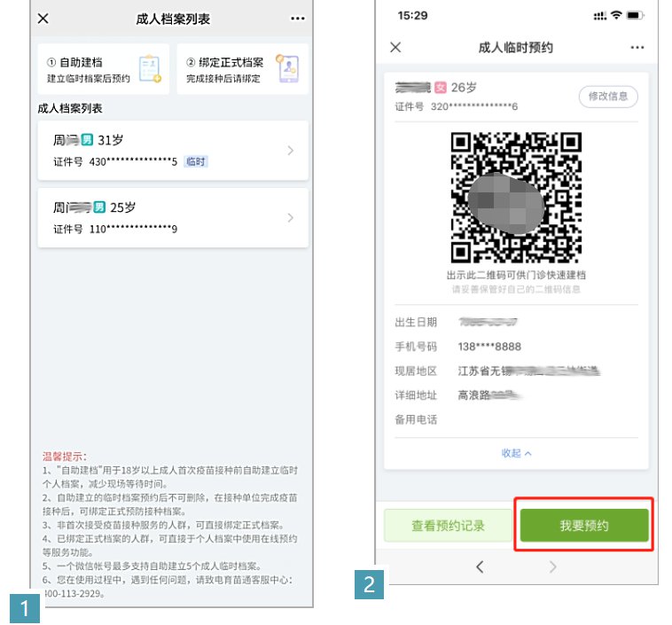Tap the QR code image

pyautogui.click(x=516, y=198)
